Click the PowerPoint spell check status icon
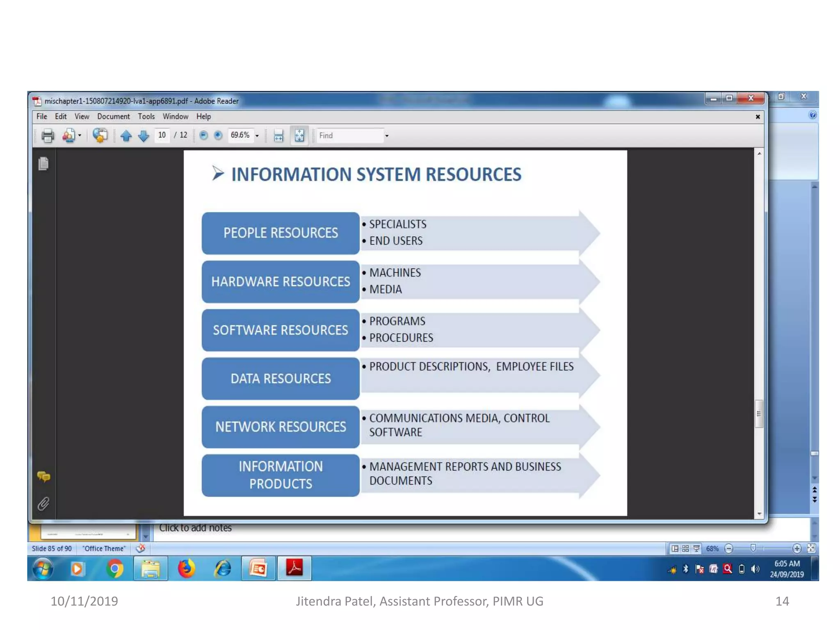The height and width of the screenshot is (630, 840). pos(140,548)
